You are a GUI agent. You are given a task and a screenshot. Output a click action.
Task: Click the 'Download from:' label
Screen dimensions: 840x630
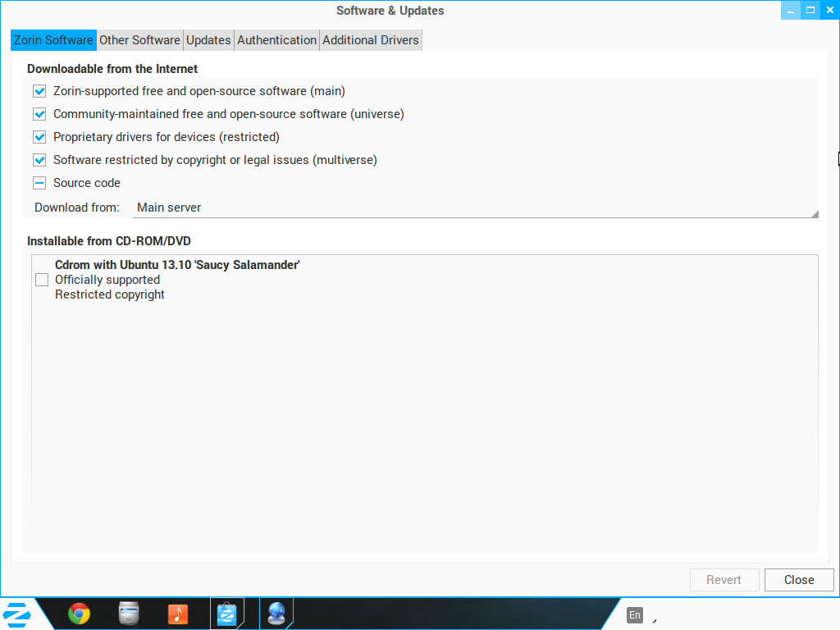pos(77,208)
